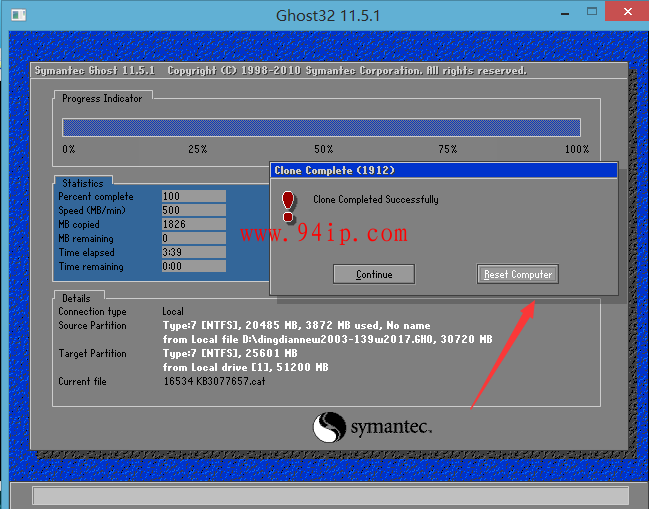Click the Details panel heading
This screenshot has height=509, width=649.
click(76, 298)
